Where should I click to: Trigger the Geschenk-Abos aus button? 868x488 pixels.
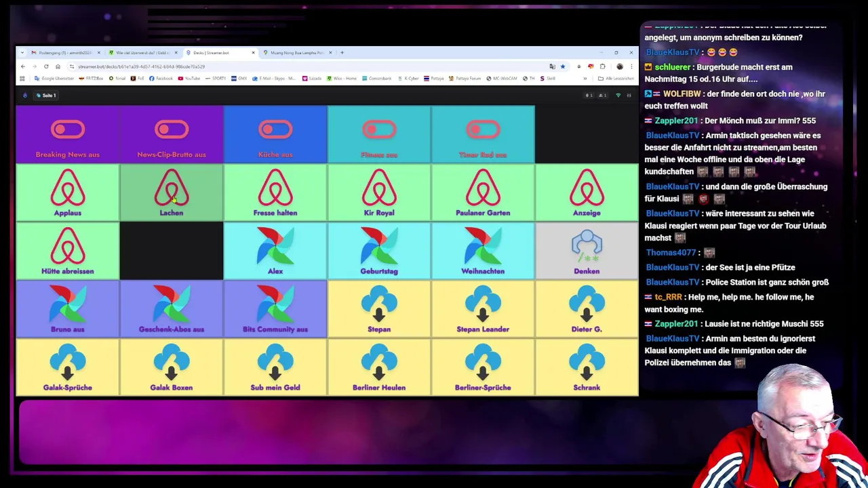click(x=172, y=310)
